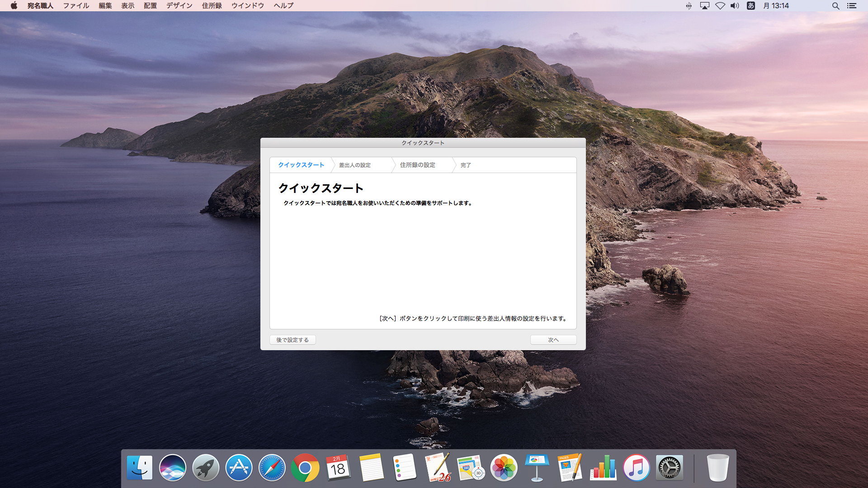Viewport: 868px width, 488px height.
Task: Open the ヘルプ menu
Action: (x=283, y=5)
